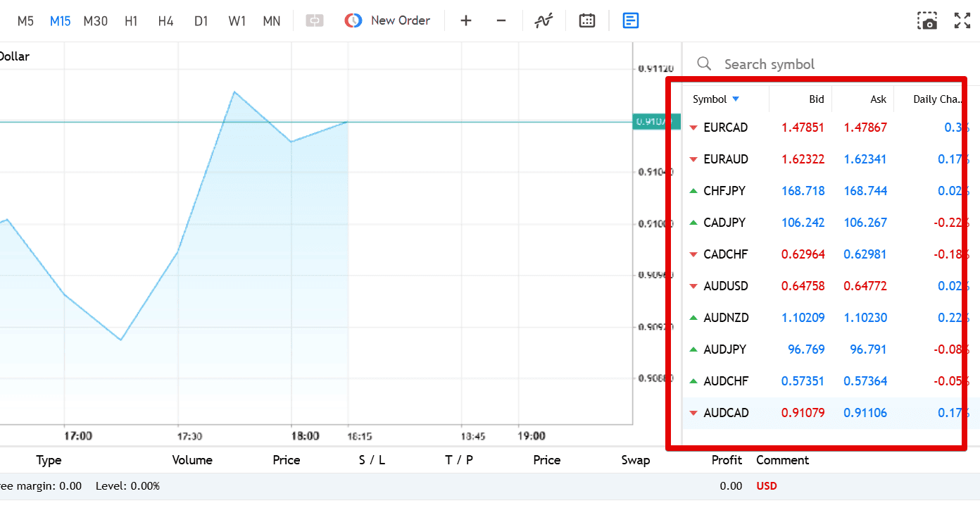Screen dimensions: 980x508
Task: Enter fullscreen mode via arrows icon
Action: click(962, 20)
